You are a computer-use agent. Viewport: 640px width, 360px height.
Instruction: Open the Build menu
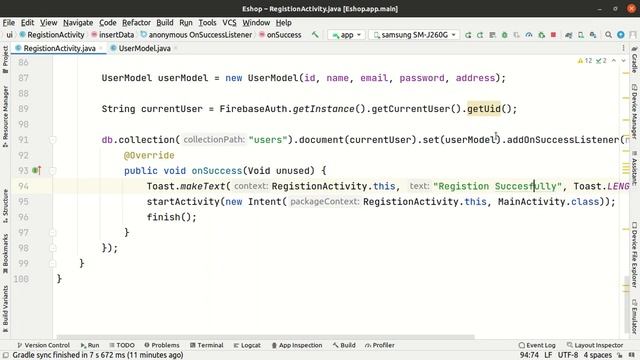(x=165, y=22)
